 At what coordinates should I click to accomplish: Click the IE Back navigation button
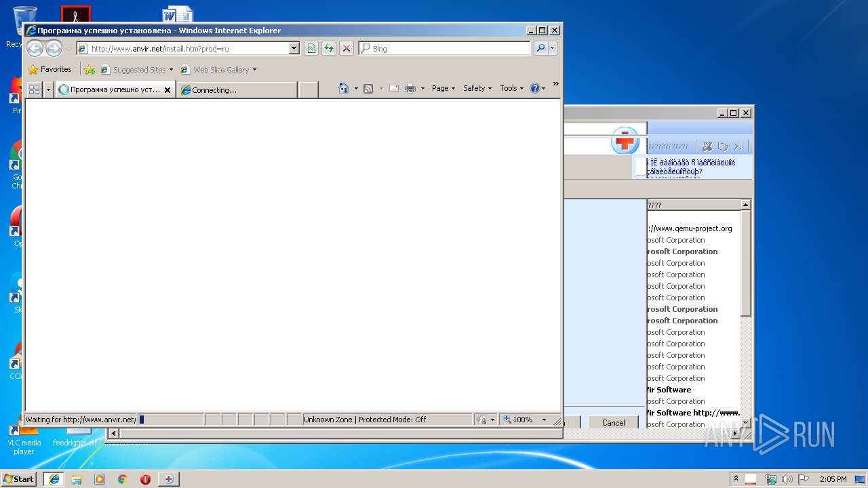35,48
